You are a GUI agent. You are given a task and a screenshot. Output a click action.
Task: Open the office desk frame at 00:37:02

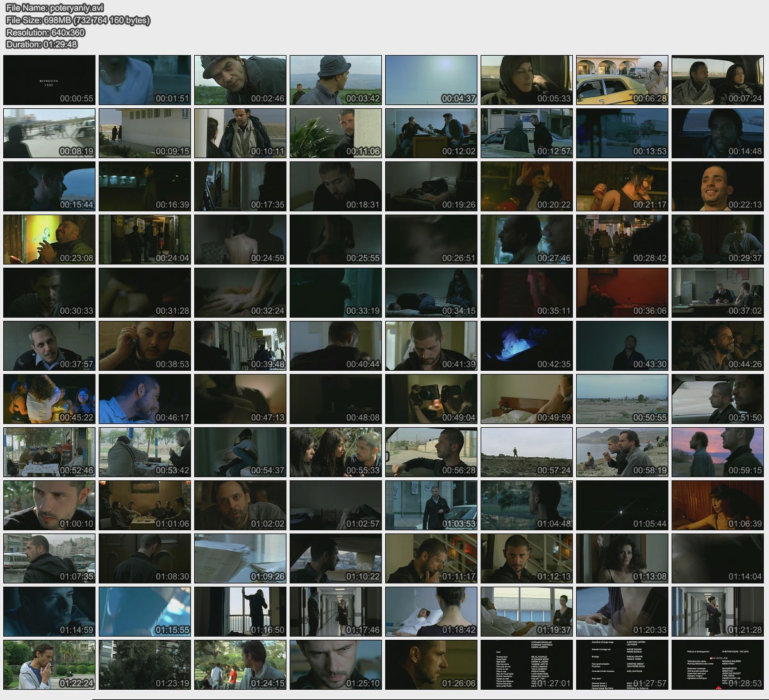click(718, 293)
